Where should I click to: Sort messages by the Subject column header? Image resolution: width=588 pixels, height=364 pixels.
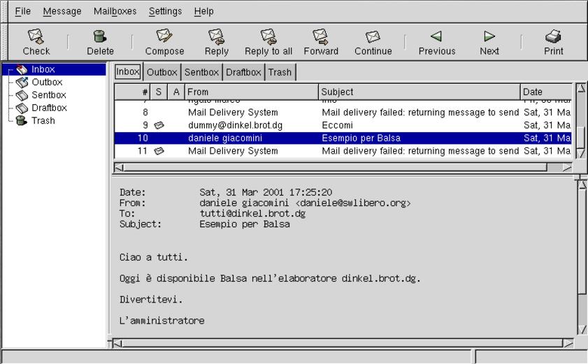(420, 92)
